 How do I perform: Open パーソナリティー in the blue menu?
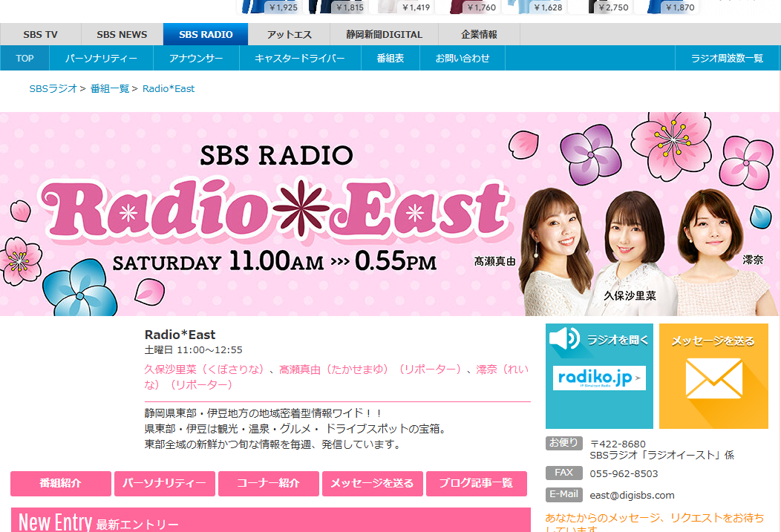click(x=102, y=58)
